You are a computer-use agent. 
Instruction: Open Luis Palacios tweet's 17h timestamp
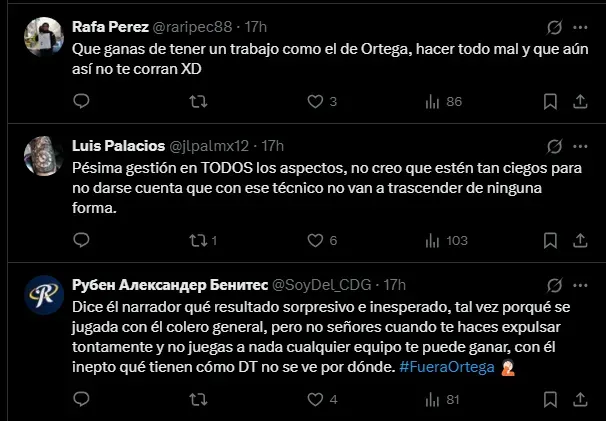272,146
